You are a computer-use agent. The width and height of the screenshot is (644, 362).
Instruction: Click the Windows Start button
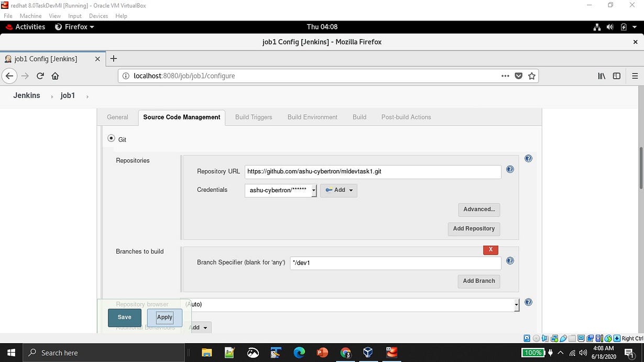coord(11,353)
